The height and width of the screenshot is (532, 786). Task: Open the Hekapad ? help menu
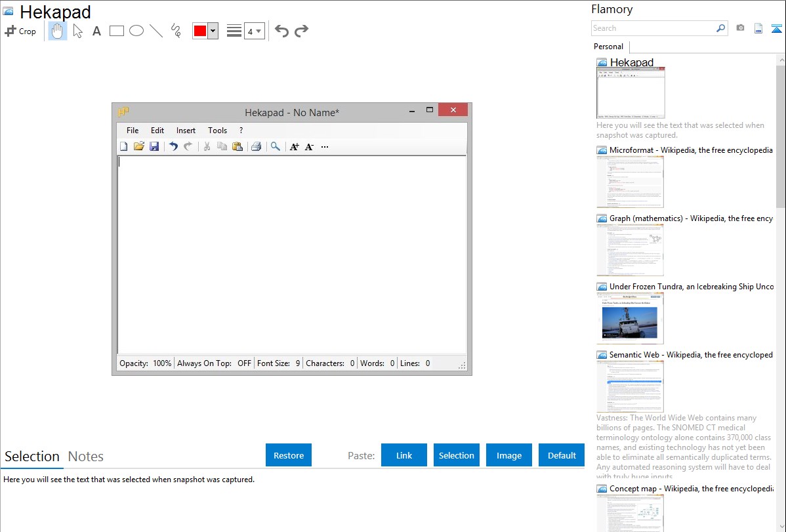click(241, 131)
